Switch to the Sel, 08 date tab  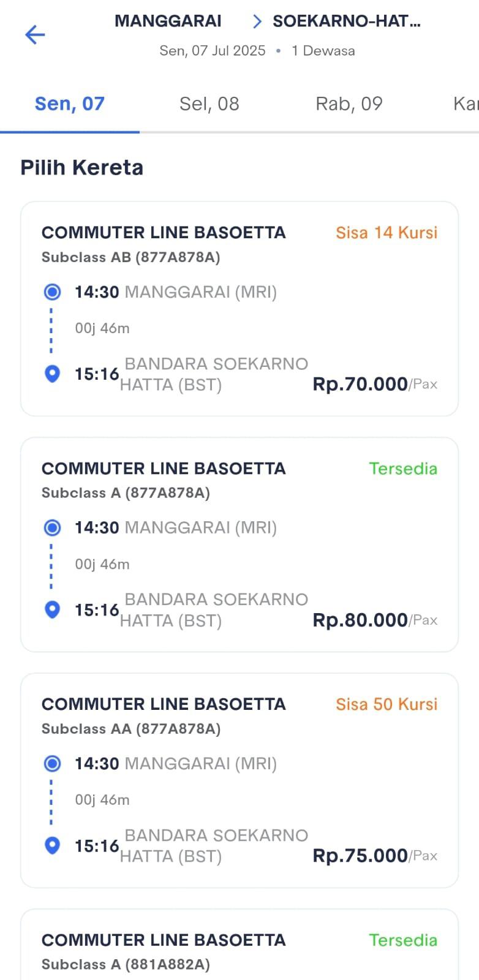click(x=209, y=104)
